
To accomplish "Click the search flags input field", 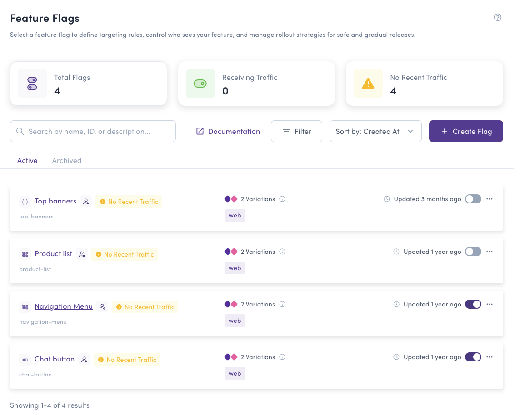I will coord(93,131).
